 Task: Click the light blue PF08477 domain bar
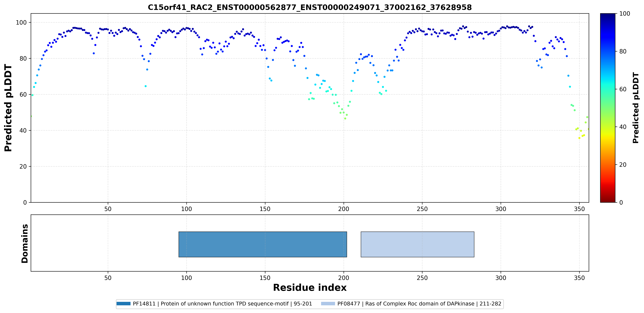tap(418, 244)
